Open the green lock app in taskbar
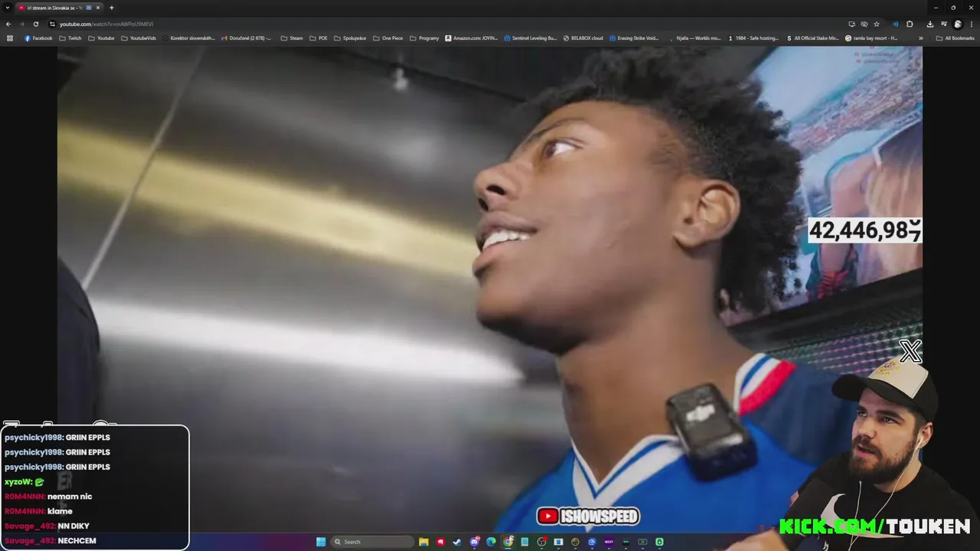 [x=659, y=542]
